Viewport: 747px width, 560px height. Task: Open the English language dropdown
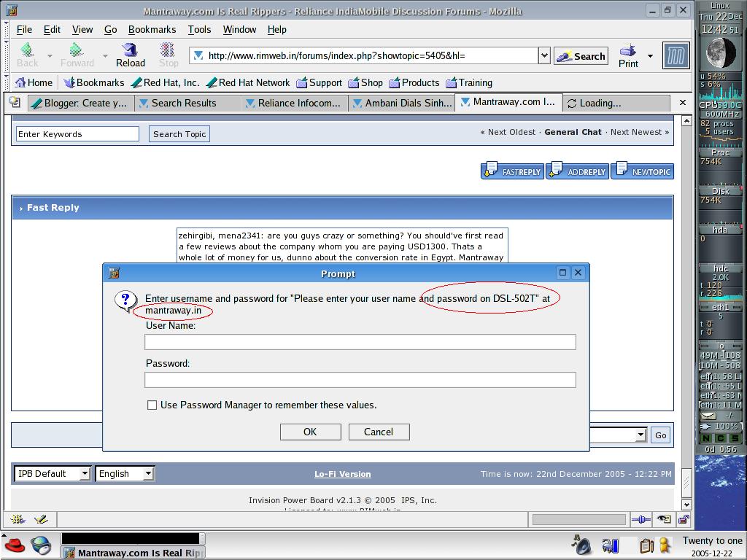click(x=125, y=474)
